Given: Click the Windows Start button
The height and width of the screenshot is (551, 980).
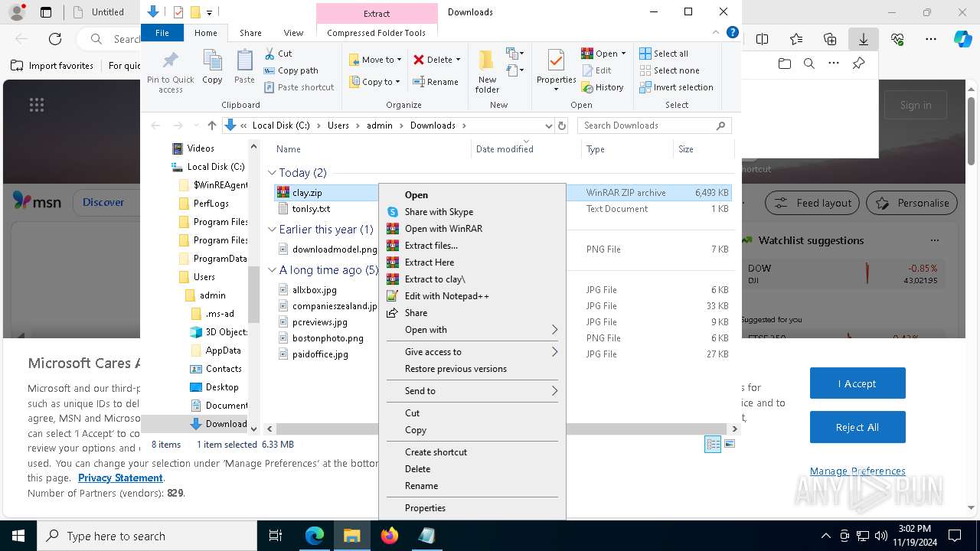Looking at the screenshot, I should 18,536.
